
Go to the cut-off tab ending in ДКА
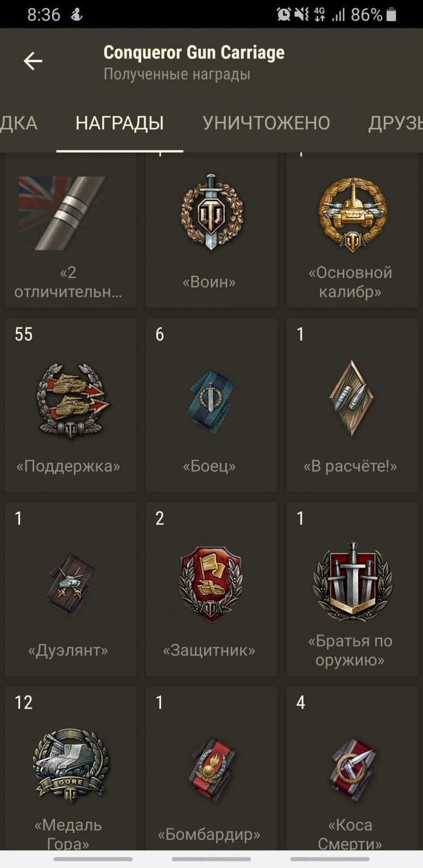pos(18,123)
